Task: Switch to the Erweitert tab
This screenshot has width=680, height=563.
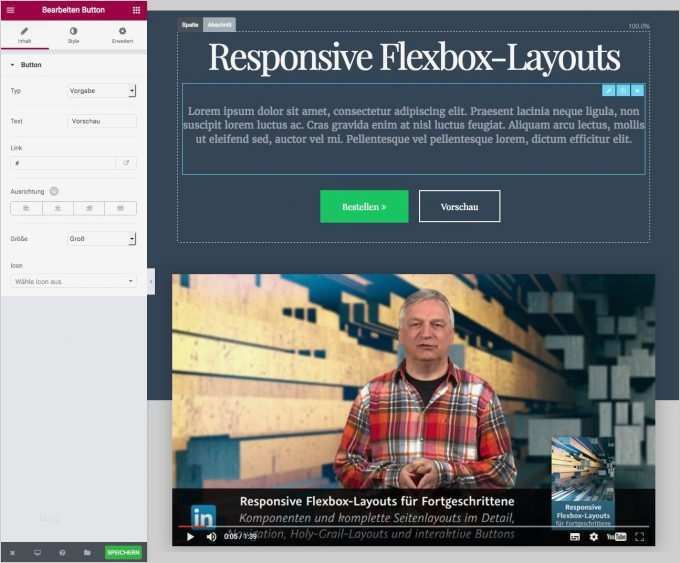Action: pyautogui.click(x=122, y=35)
